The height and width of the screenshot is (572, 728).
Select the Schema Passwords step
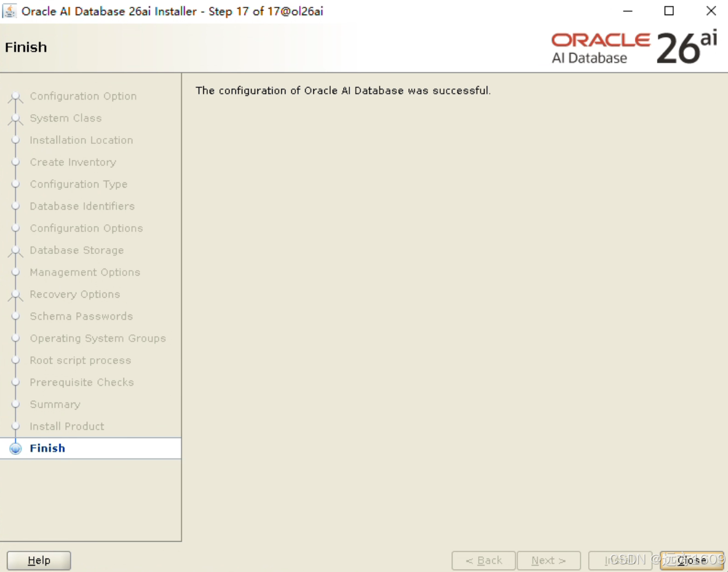click(81, 316)
